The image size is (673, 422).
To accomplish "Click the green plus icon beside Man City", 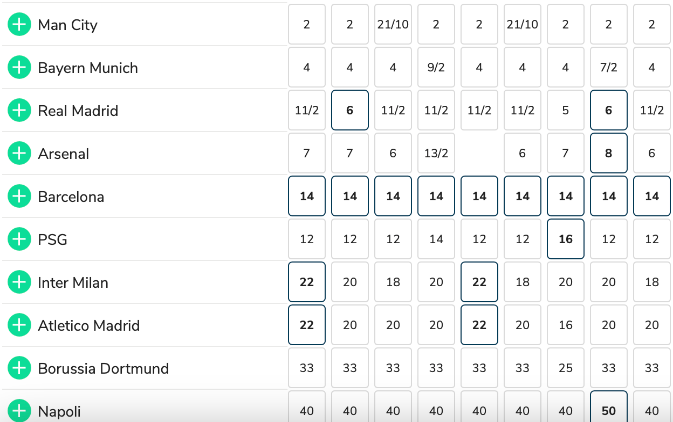I will point(19,25).
